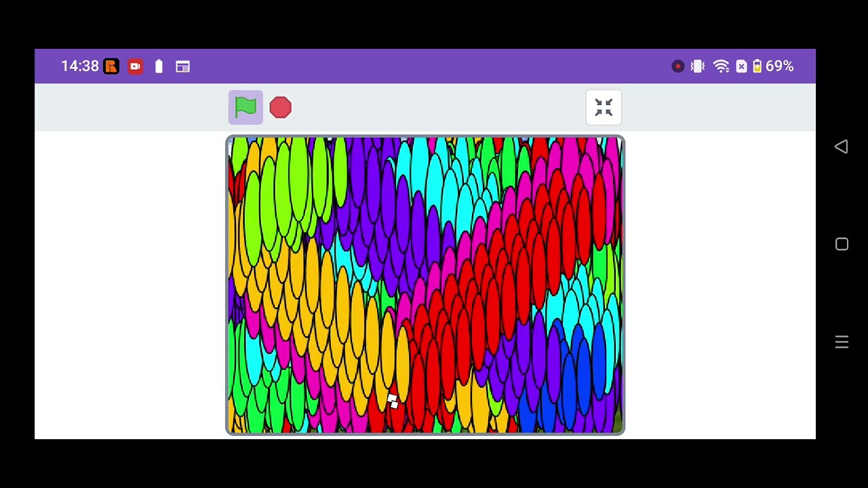Stop the project with the red stop sign

coord(280,107)
